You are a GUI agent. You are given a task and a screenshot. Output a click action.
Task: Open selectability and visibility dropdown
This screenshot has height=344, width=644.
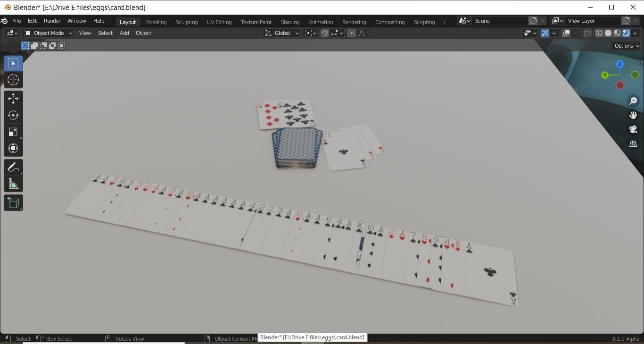point(530,33)
